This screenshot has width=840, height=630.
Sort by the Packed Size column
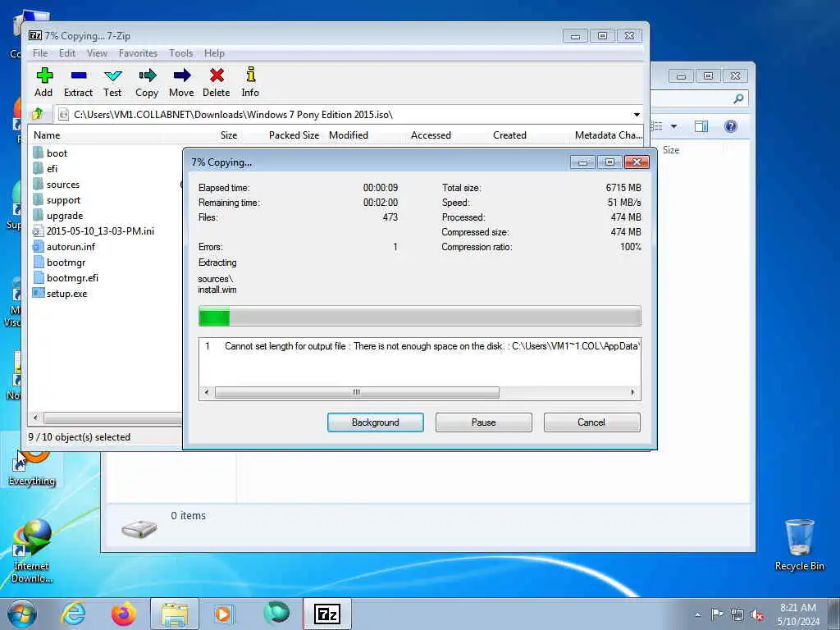(294, 135)
